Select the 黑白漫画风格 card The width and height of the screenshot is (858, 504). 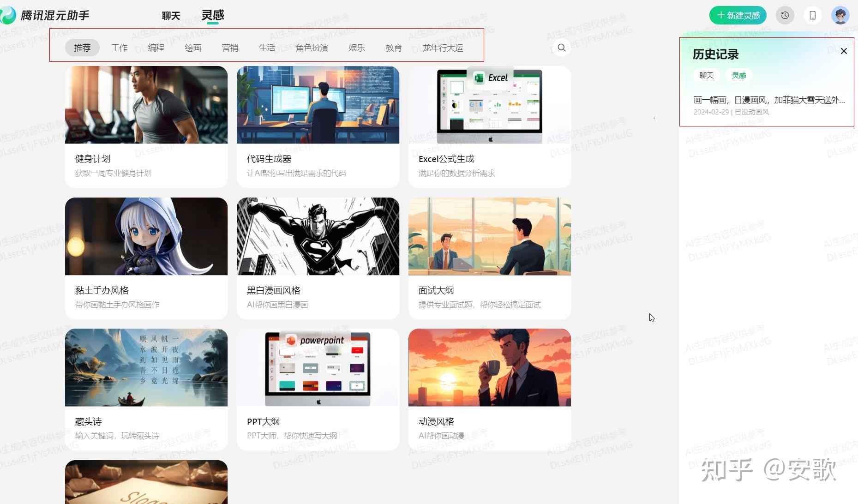318,258
